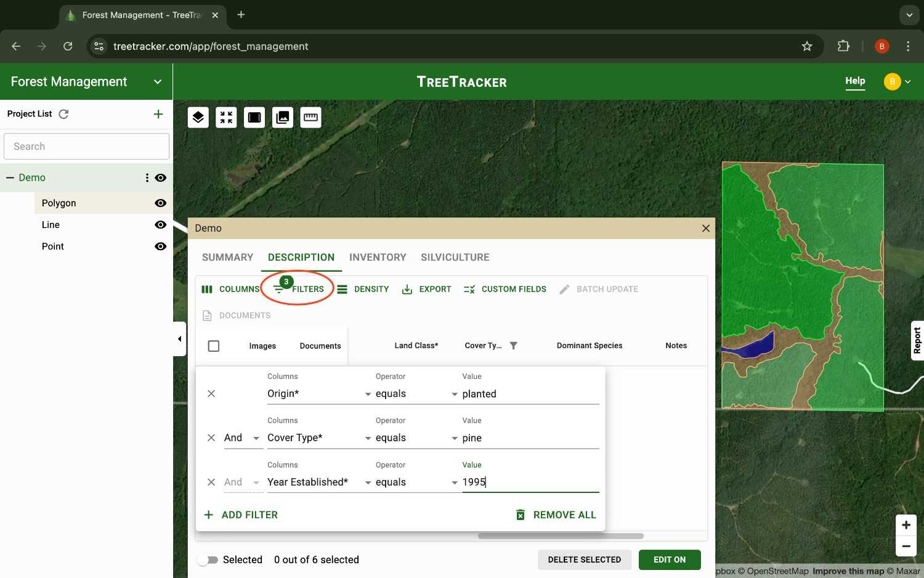Open browser extensions menu
Image resolution: width=924 pixels, height=578 pixels.
pos(843,46)
